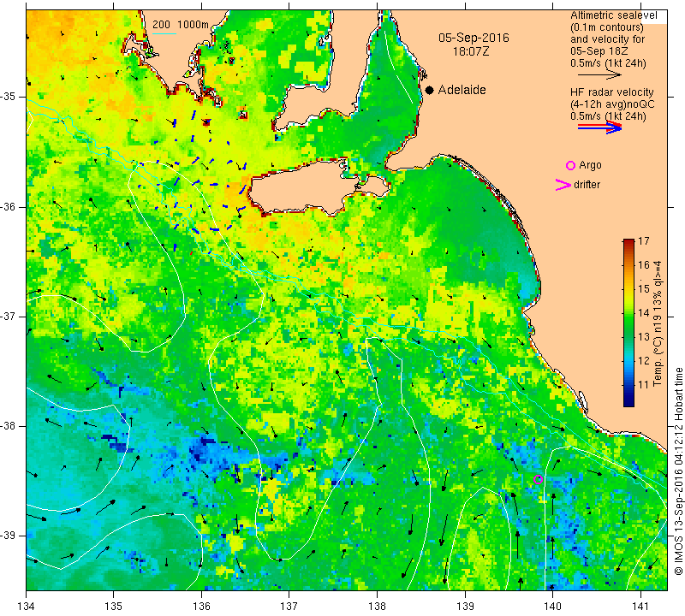
Task: Click the HF radar red-blue arrow legend
Action: click(600, 127)
